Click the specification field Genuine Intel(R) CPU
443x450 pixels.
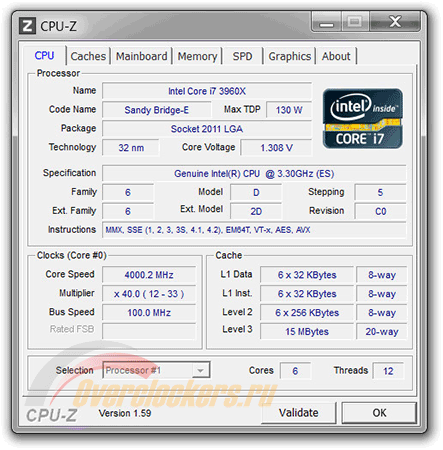[254, 174]
